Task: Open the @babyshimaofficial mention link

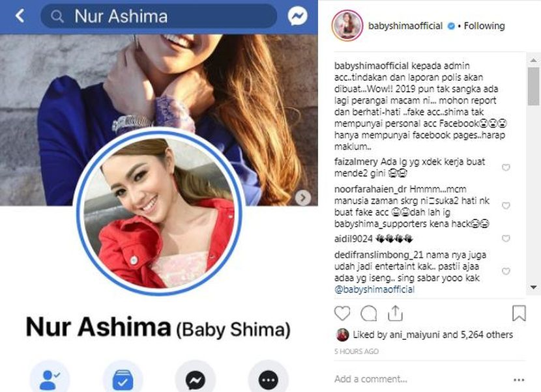Action: tap(374, 289)
